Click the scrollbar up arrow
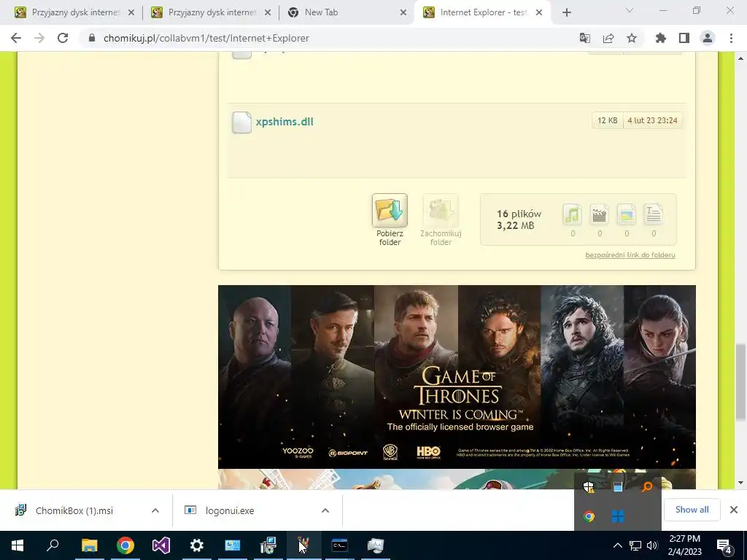747x560 pixels. [x=740, y=58]
